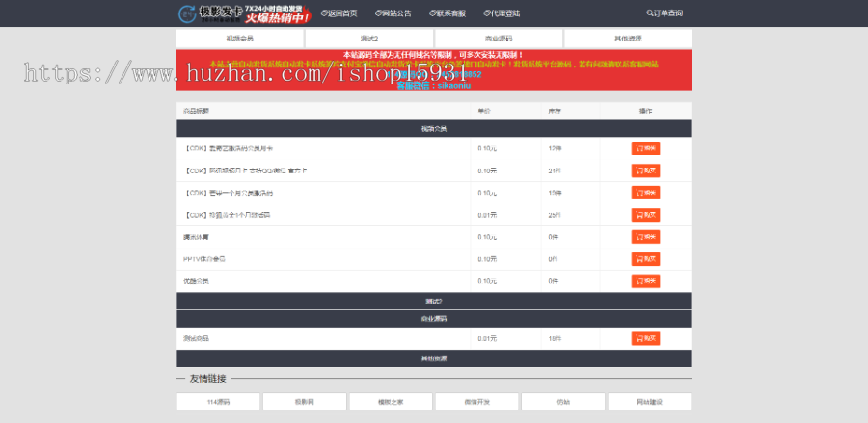Click the 18件 stock of 测试商品
Viewport: 868px width, 423px height.
(x=555, y=338)
